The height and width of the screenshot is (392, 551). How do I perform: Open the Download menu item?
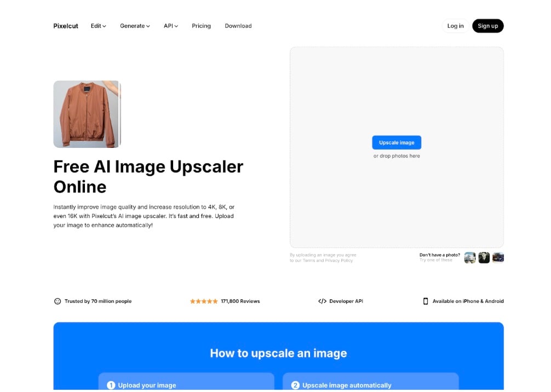tap(238, 26)
